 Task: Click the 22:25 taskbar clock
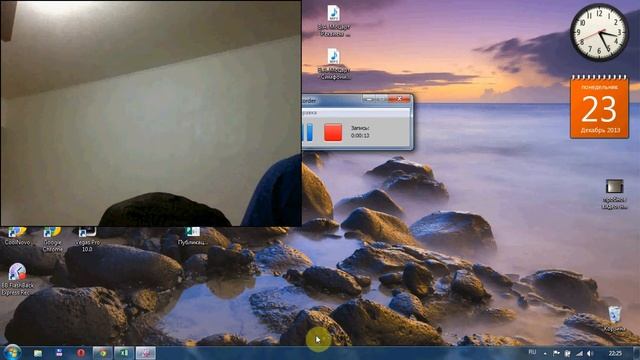pyautogui.click(x=615, y=353)
